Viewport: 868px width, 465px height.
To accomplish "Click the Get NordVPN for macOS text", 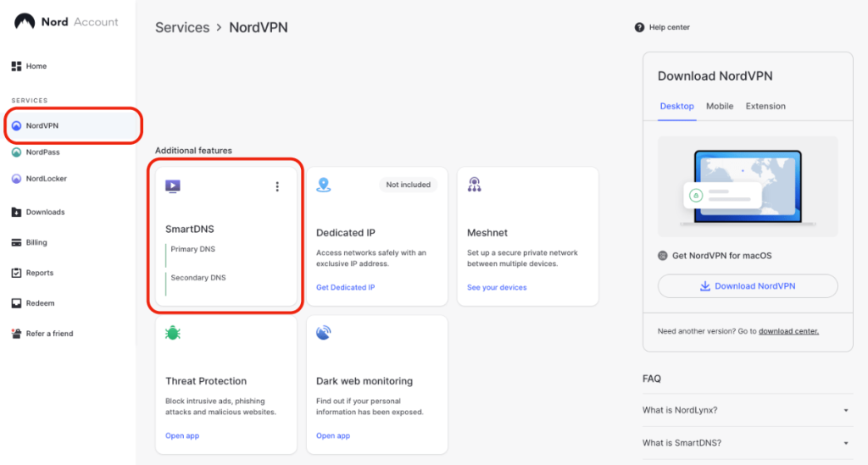I will tap(722, 256).
